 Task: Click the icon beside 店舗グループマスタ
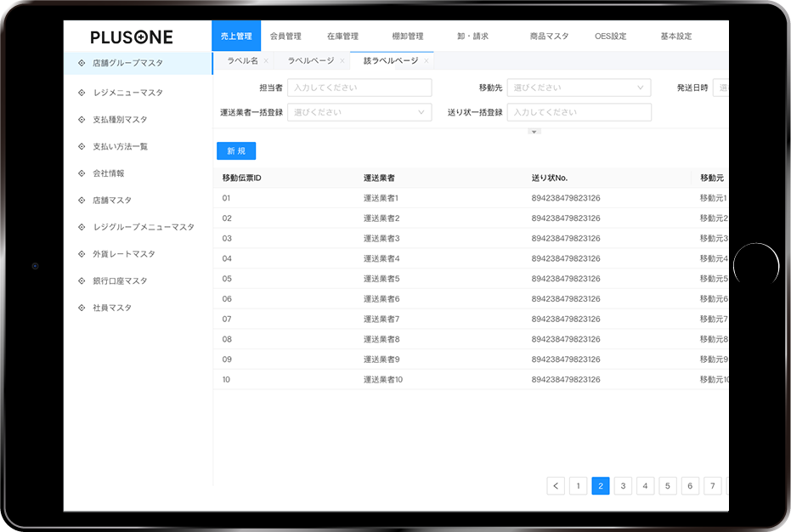[x=82, y=63]
